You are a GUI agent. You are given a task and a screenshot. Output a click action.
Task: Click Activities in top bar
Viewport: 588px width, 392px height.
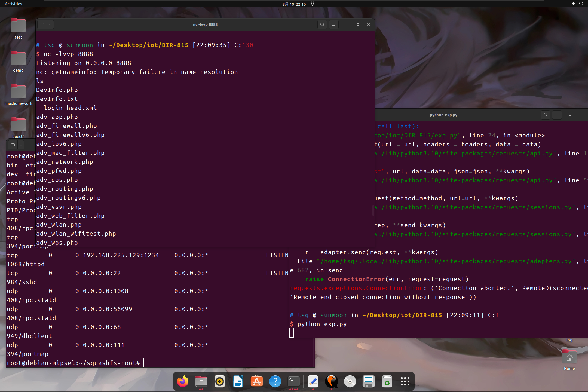13,4
